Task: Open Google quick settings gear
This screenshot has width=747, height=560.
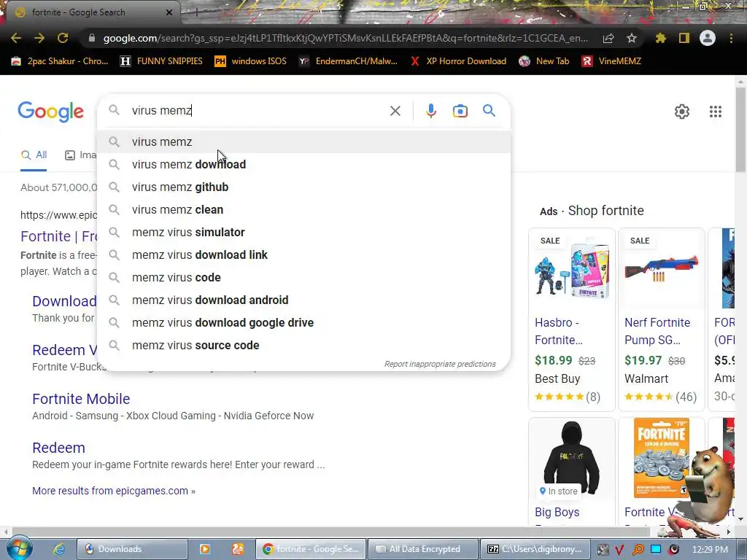Action: pos(682,112)
